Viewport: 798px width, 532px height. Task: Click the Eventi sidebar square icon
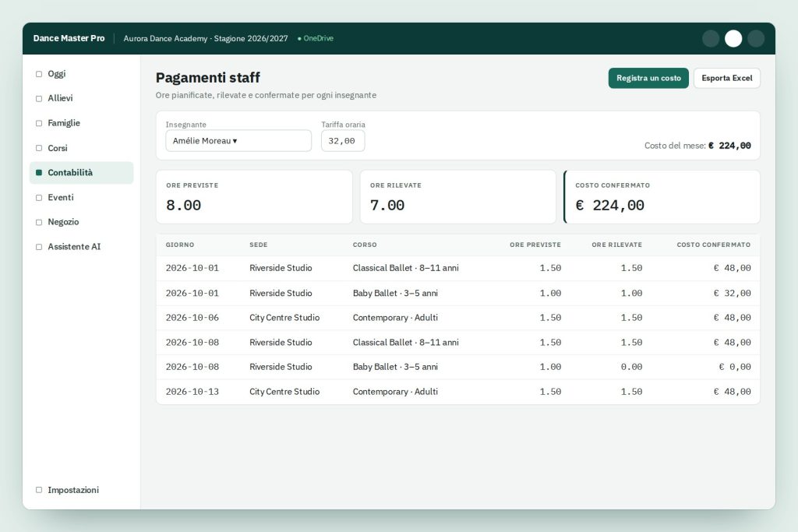tap(39, 198)
